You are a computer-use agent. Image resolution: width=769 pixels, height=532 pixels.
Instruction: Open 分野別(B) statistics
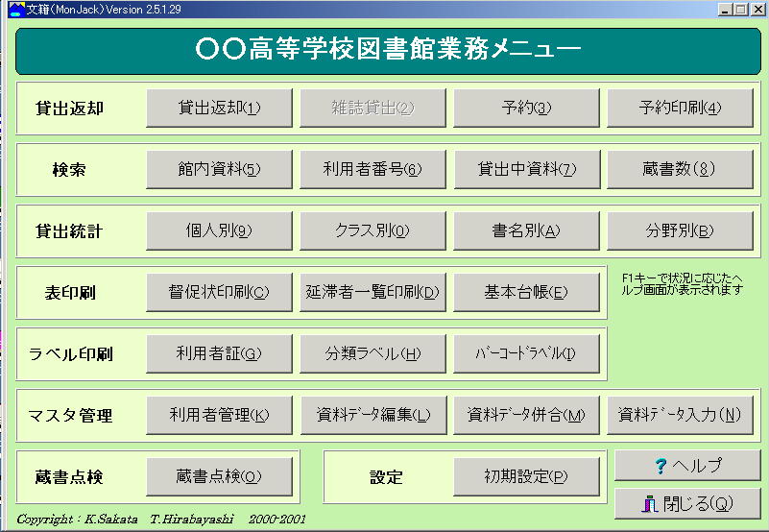click(x=680, y=230)
